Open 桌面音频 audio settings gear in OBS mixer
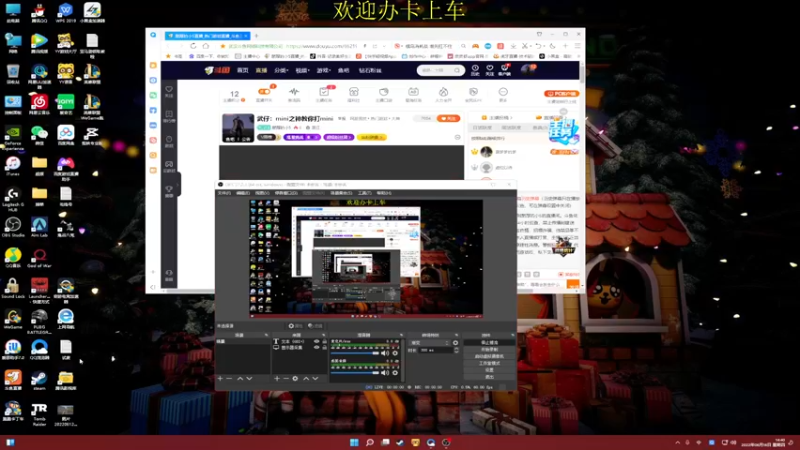Viewport: 800px width, 450px height. (395, 373)
